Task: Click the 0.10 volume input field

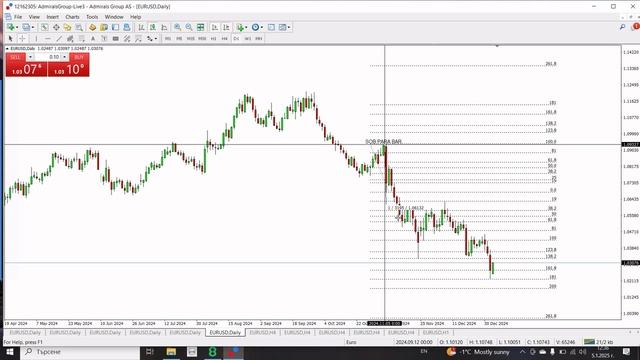Action: 48,57
